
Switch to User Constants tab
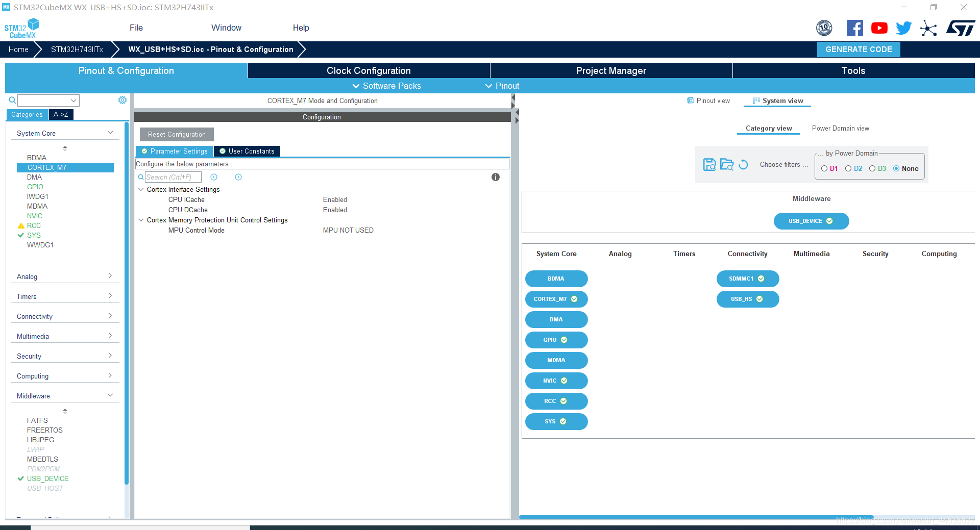click(247, 151)
